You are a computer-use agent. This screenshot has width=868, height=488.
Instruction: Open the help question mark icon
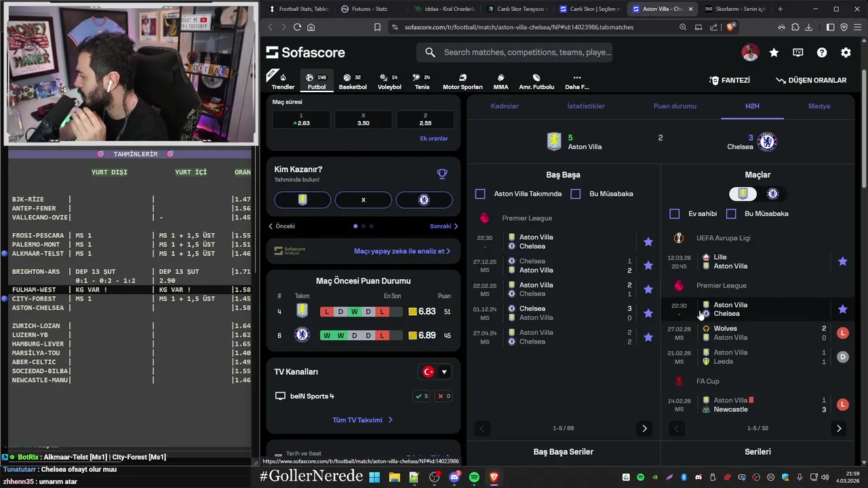[x=822, y=52]
